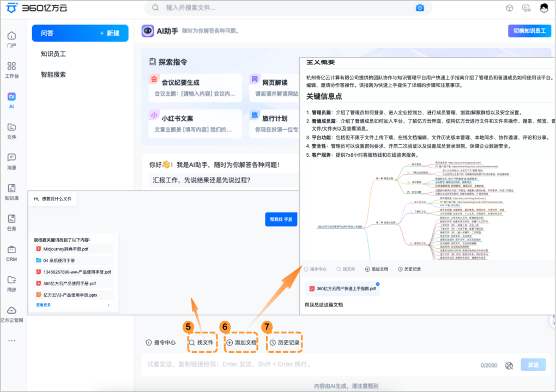The width and height of the screenshot is (556, 392).
Task: Open the 门户 portal icon in the sidebar
Action: tap(11, 35)
